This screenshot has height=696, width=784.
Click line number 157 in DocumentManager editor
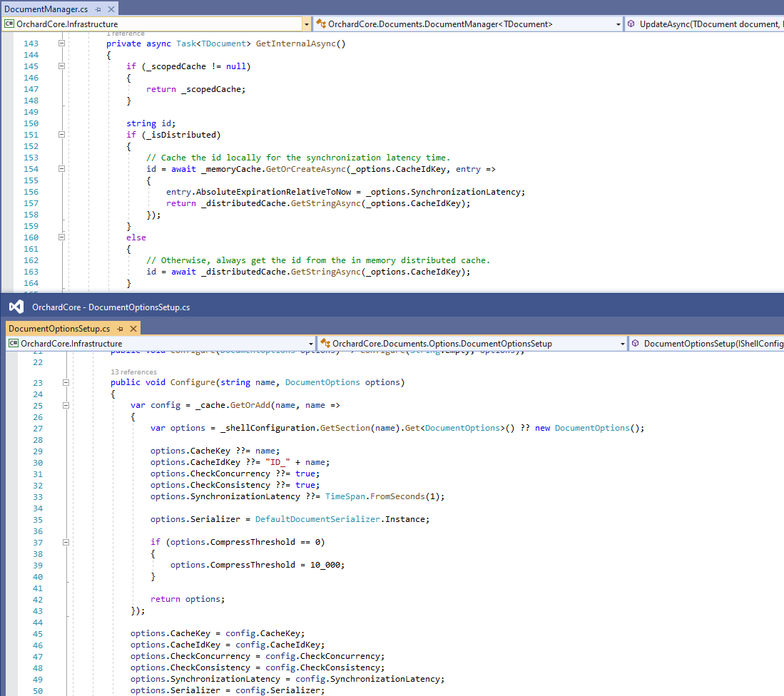pos(31,203)
